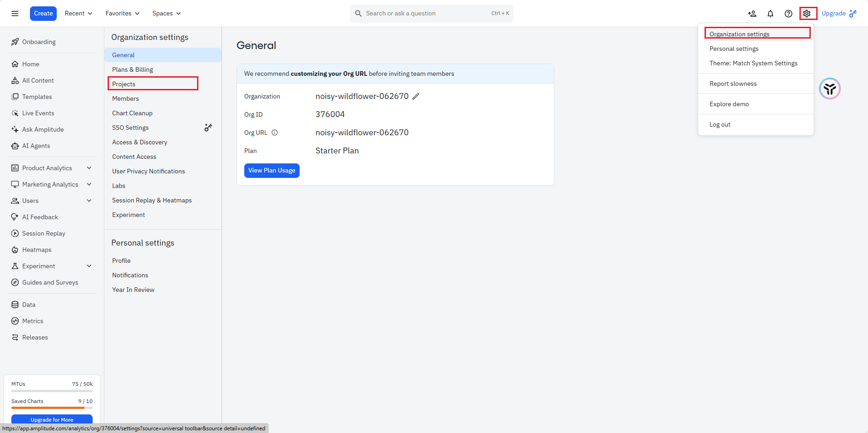Screen dimensions: 868x433
Task: Open Projects in organization settings
Action: [x=163, y=84]
